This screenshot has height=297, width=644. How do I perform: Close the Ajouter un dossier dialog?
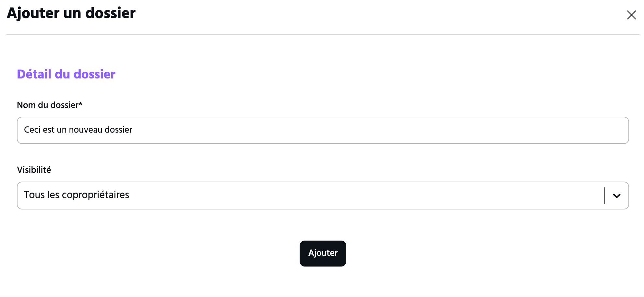tap(631, 15)
